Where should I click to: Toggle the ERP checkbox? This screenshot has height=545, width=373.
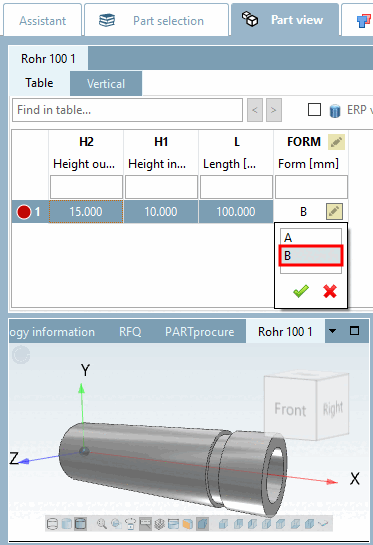314,110
